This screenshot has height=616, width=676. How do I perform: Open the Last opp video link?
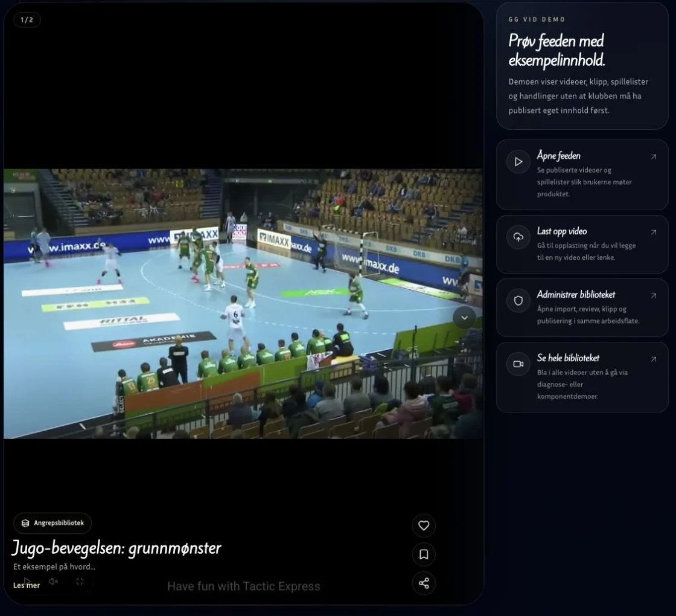582,244
